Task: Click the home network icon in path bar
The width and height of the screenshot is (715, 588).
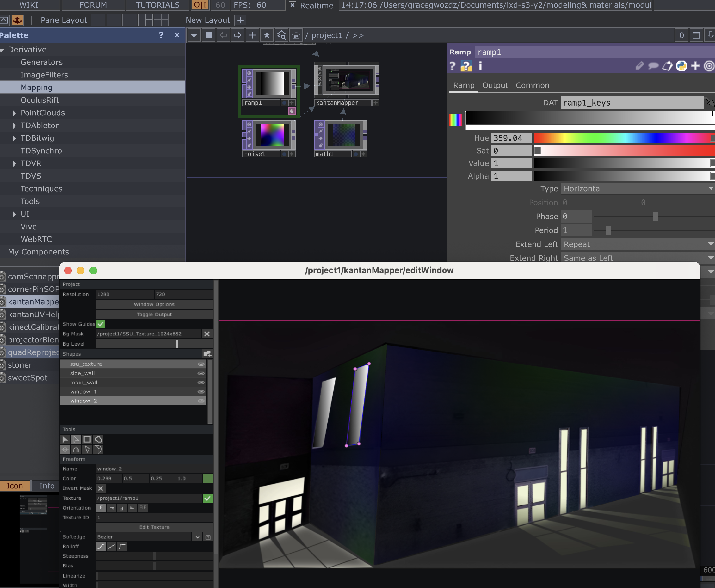Action: (296, 35)
